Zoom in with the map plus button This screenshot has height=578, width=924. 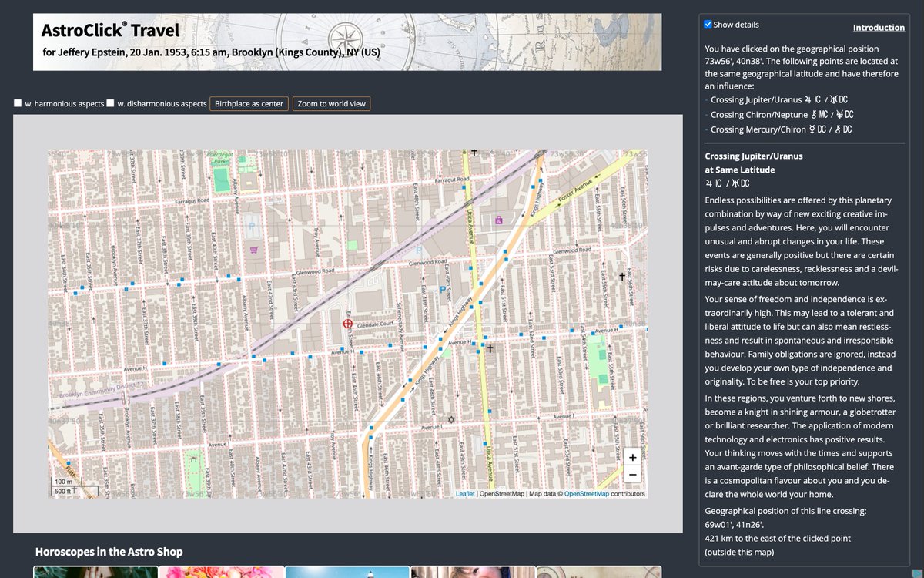pyautogui.click(x=632, y=457)
